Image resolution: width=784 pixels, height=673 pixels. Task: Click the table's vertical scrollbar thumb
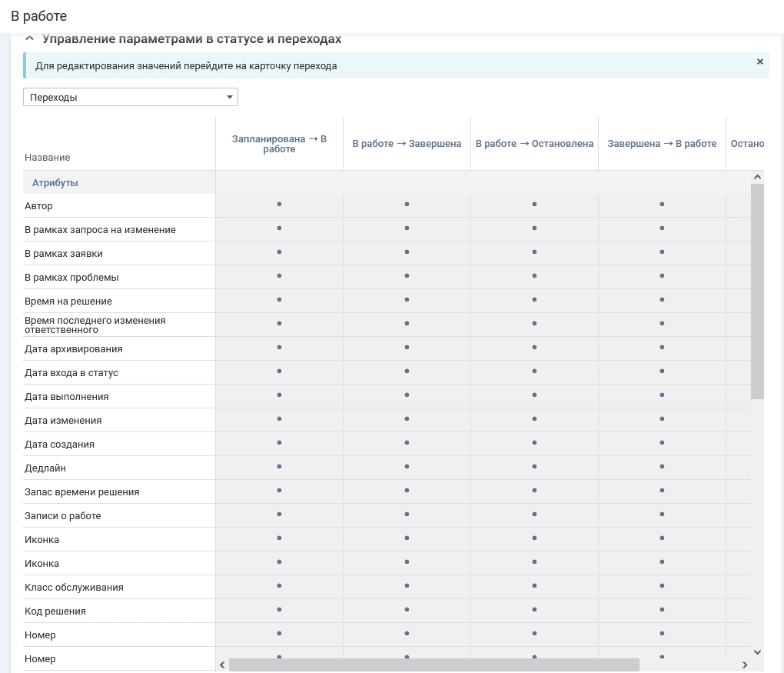(x=757, y=291)
